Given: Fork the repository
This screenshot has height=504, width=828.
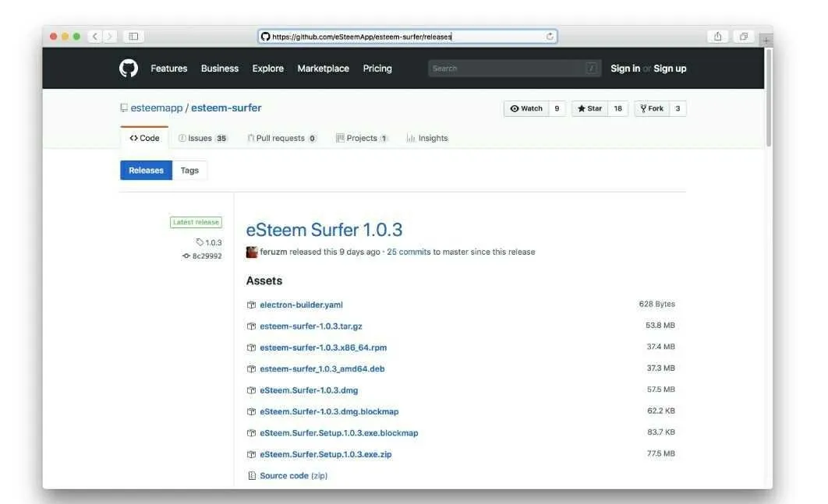Looking at the screenshot, I should click(x=652, y=109).
